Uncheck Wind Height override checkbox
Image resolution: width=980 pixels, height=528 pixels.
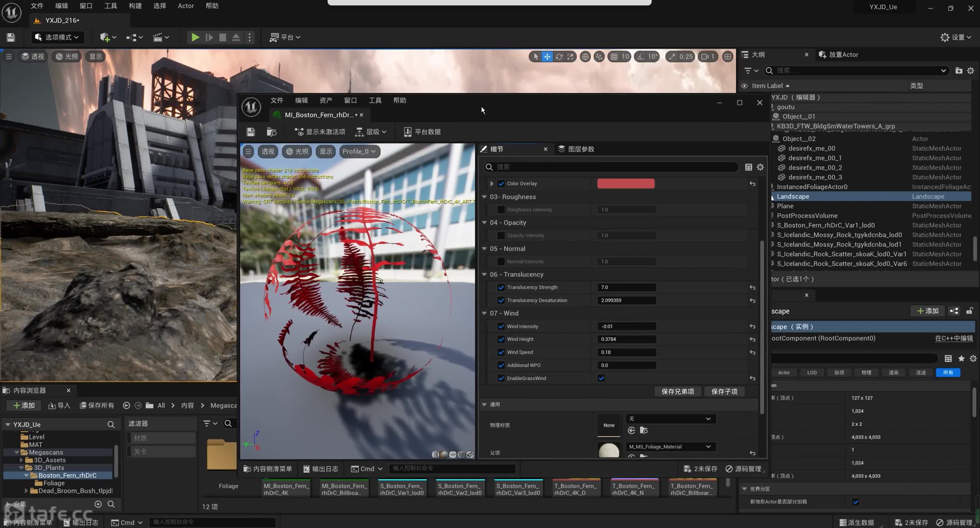501,339
